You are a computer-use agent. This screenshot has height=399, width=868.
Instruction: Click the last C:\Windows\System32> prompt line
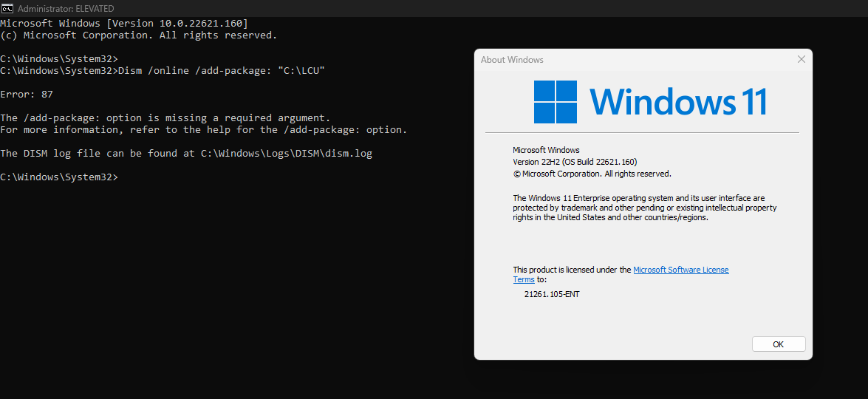pos(59,177)
